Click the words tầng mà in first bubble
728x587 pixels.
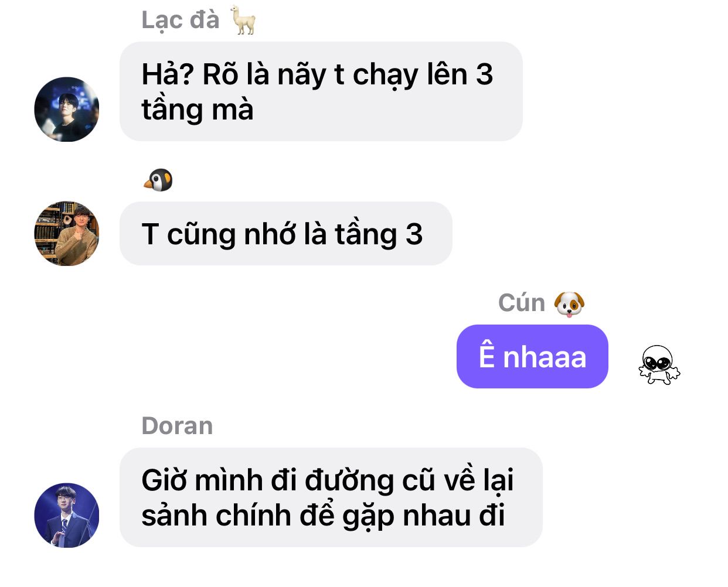click(x=198, y=110)
